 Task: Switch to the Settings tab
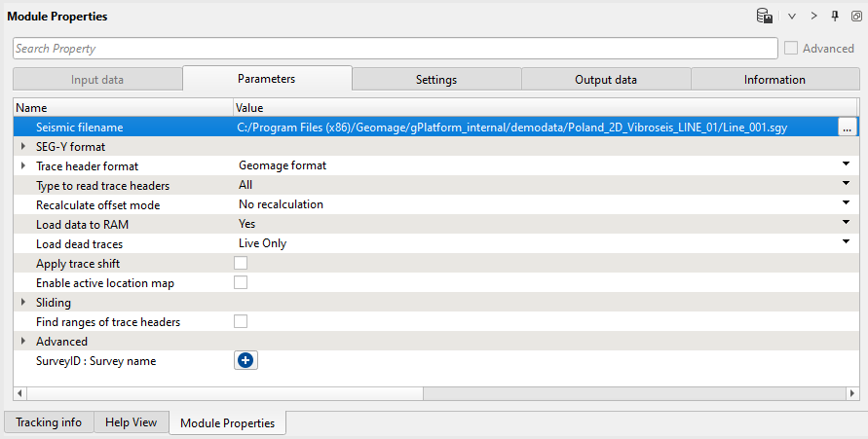point(436,80)
